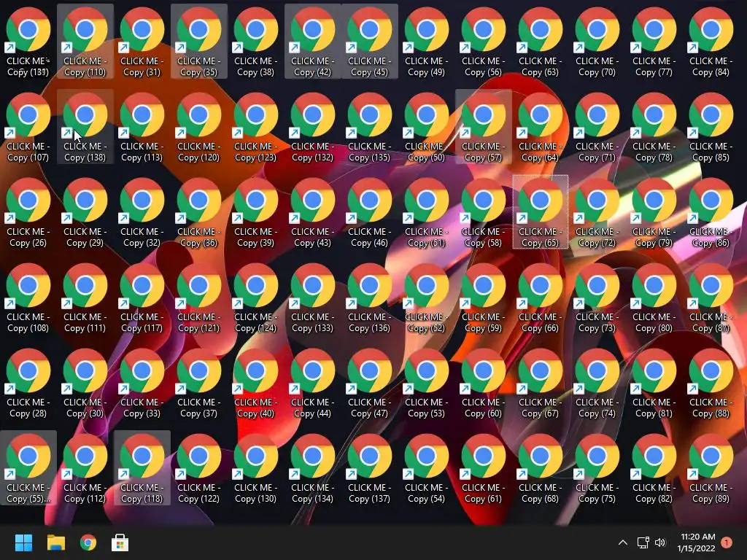Image resolution: width=747 pixels, height=560 pixels.
Task: Select the CLICK ME - Copy (65) shortcut
Action: pyautogui.click(x=541, y=212)
